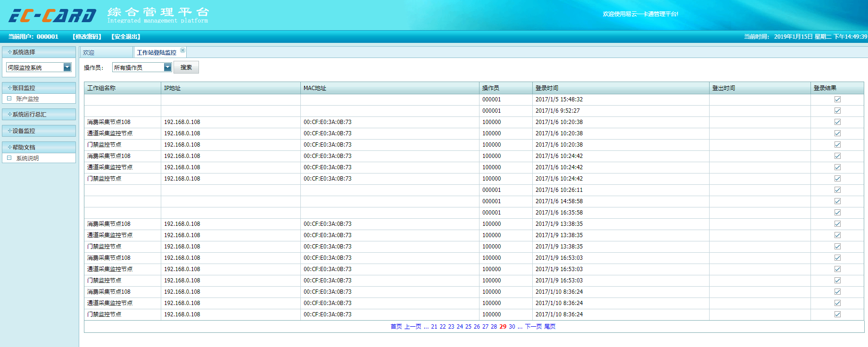Sort by 工作组名称 column header
Screen dimensions: 868x347
[x=123, y=88]
